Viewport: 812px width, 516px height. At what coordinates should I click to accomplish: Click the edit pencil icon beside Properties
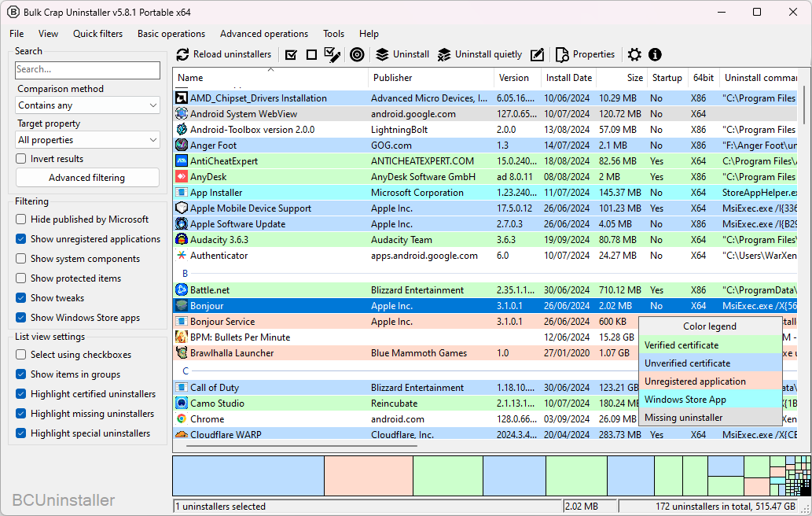537,54
